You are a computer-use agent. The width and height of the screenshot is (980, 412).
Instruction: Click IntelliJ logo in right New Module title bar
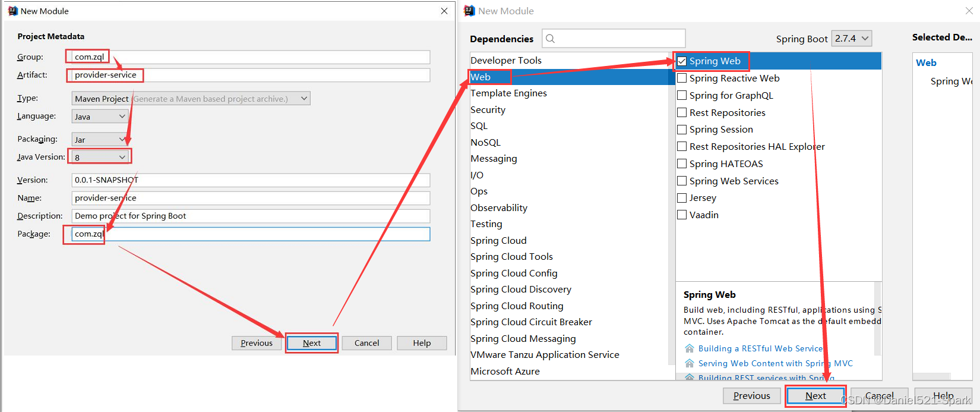pyautogui.click(x=470, y=11)
